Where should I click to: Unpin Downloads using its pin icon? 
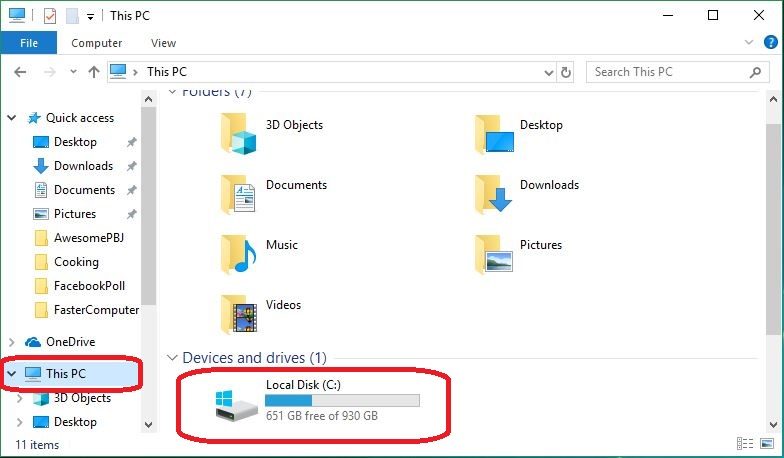tap(132, 166)
